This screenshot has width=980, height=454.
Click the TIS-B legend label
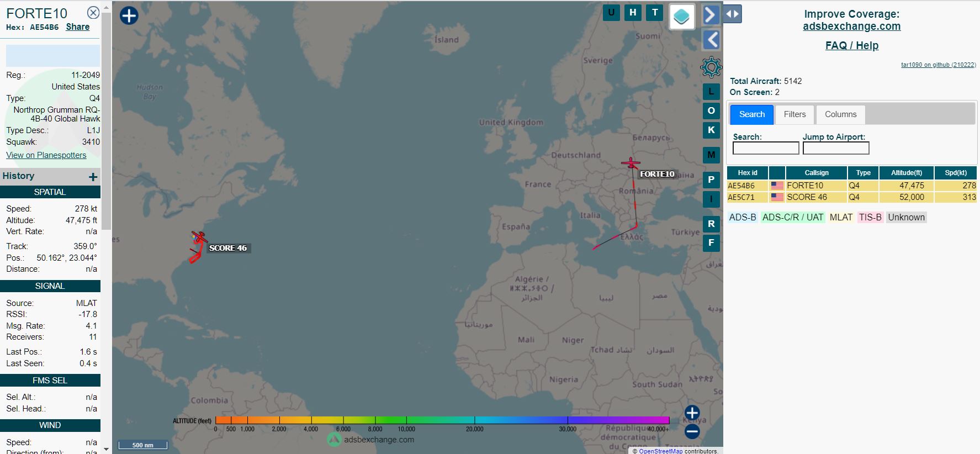coord(870,218)
